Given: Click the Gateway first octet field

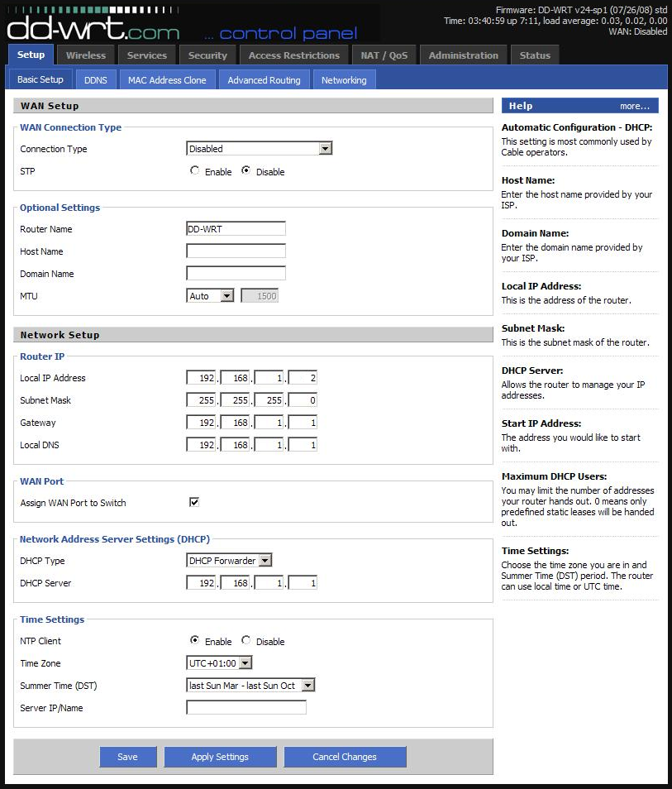Looking at the screenshot, I should click(x=201, y=422).
